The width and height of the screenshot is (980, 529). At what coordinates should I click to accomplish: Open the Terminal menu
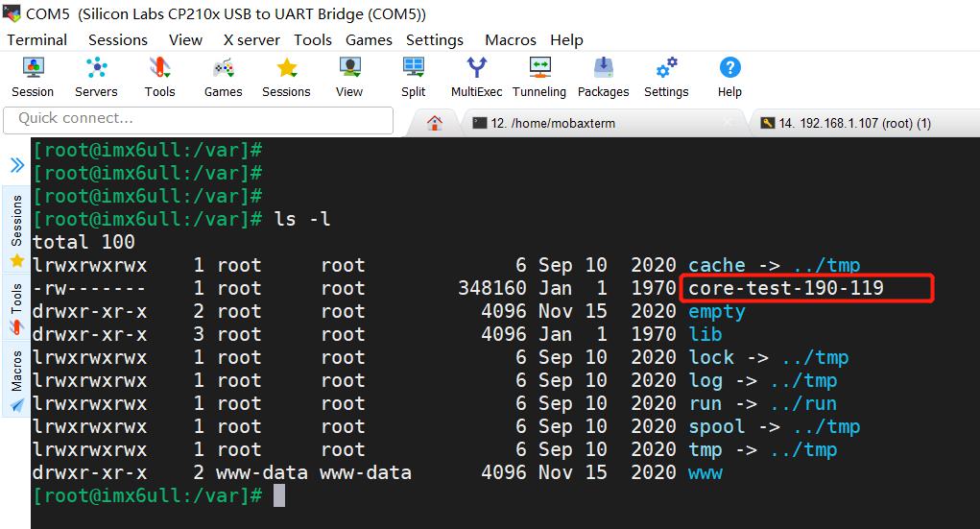pos(36,40)
